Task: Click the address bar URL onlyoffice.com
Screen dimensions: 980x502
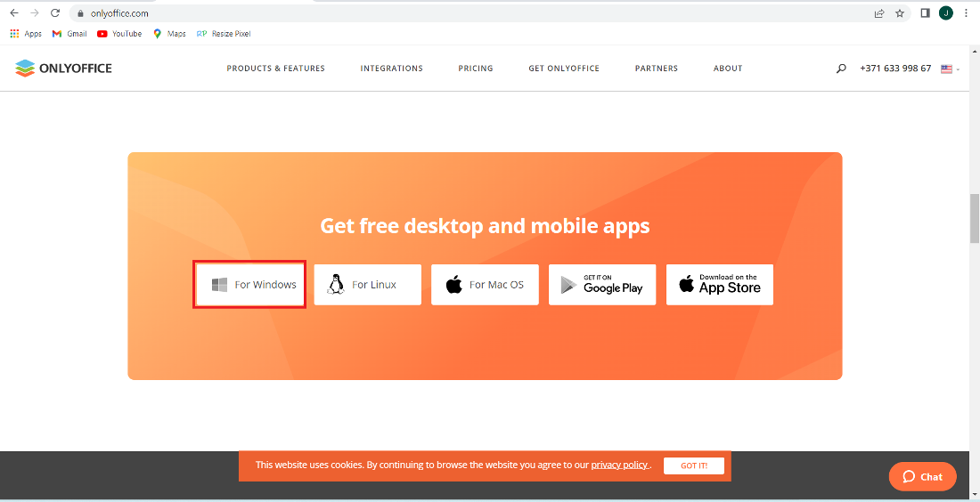Action: 119,13
